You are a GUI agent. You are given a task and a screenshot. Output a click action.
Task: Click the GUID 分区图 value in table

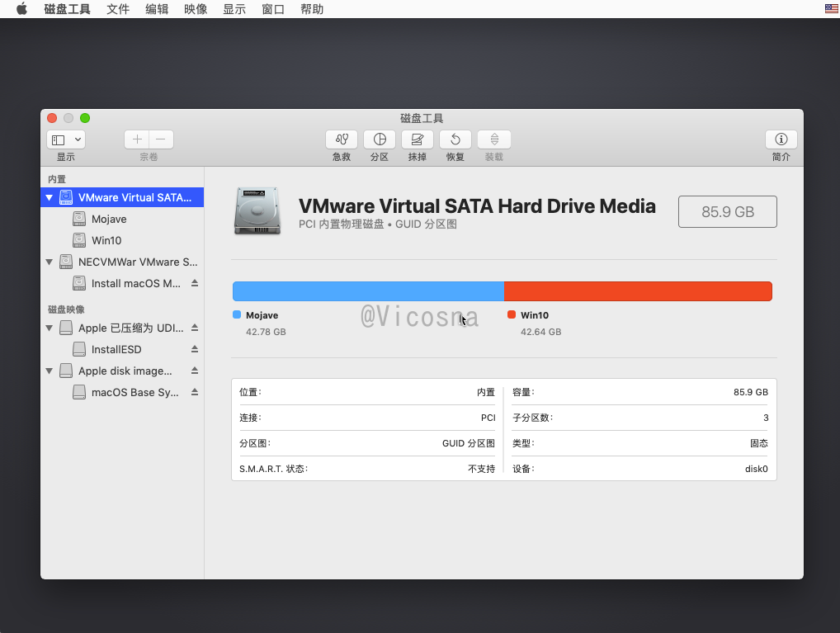point(468,443)
